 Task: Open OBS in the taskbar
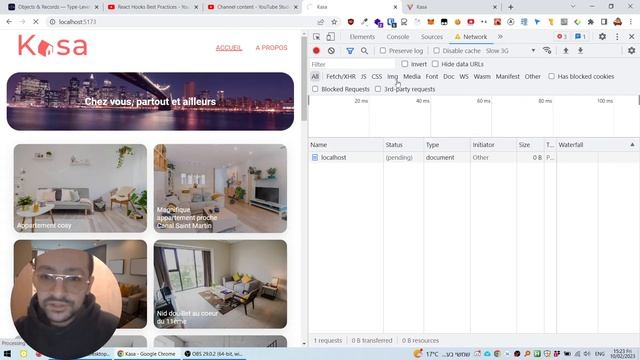pyautogui.click(x=213, y=353)
